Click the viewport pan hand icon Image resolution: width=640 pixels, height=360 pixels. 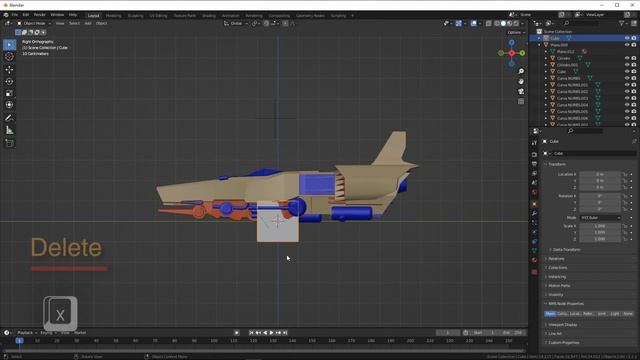(x=521, y=81)
